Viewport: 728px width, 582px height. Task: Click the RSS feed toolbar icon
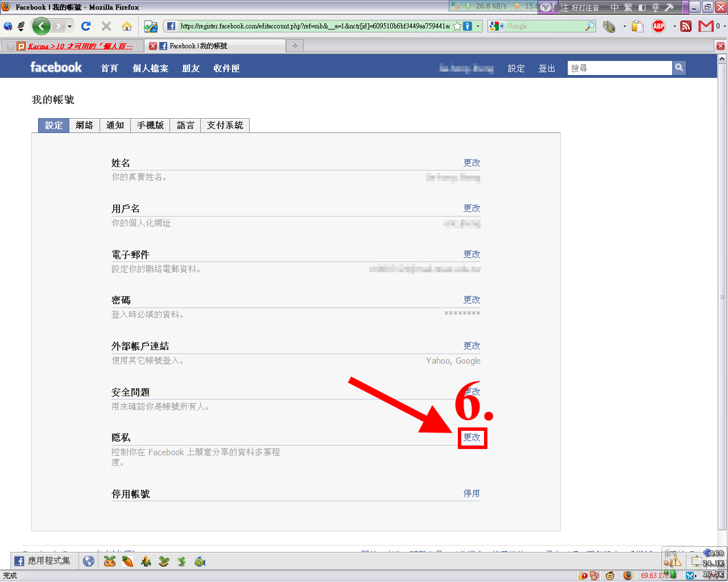(686, 26)
